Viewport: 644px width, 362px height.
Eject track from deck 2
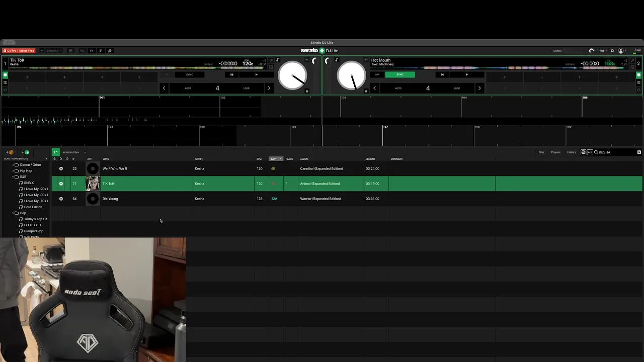[x=366, y=91]
